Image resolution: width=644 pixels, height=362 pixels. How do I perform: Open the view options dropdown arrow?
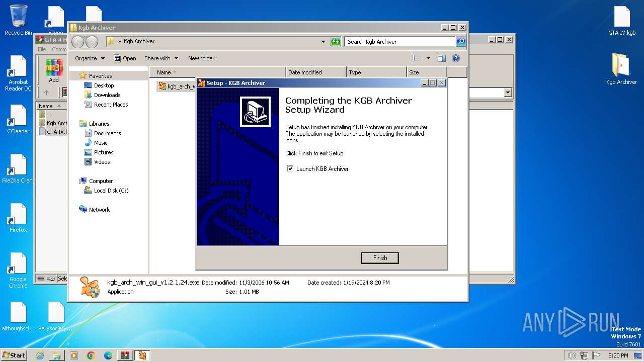tap(428, 58)
